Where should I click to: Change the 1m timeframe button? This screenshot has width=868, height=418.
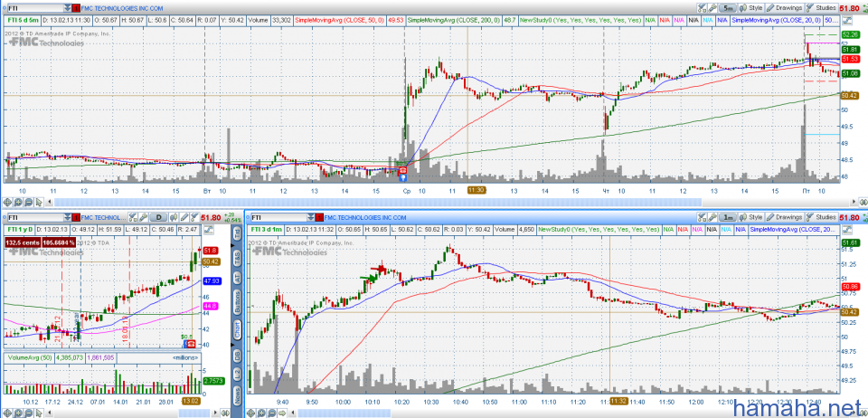pyautogui.click(x=727, y=217)
